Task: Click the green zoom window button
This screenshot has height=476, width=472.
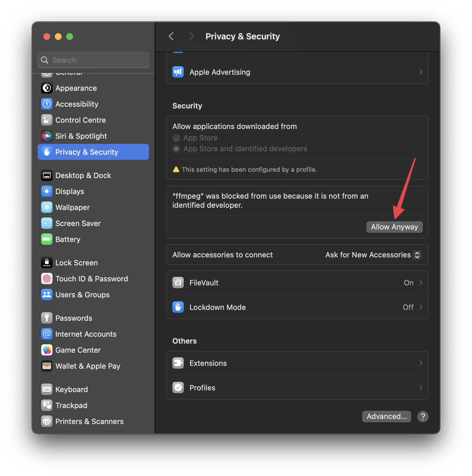Action: tap(70, 37)
